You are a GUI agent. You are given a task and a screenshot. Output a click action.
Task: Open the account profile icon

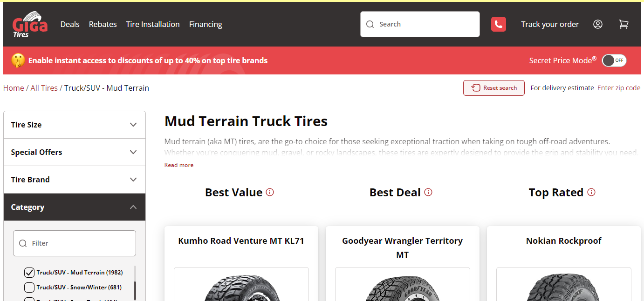[598, 24]
